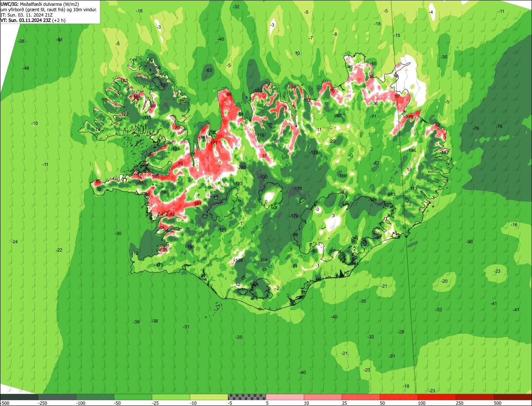Image resolution: width=532 pixels, height=406 pixels.
Task: Click map value '-179'
Action: (x=294, y=216)
